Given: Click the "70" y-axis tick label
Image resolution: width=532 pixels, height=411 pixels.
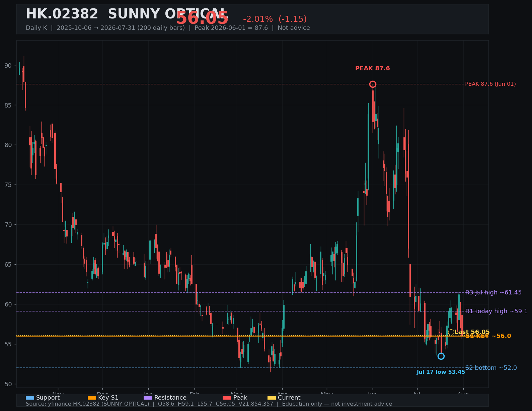Looking at the screenshot, I should pyautogui.click(x=8, y=225).
